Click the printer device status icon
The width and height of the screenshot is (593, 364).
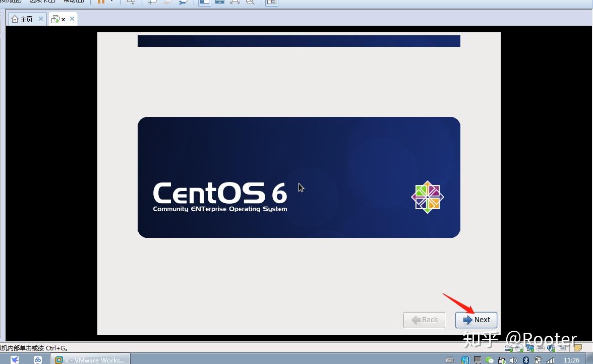[540, 347]
